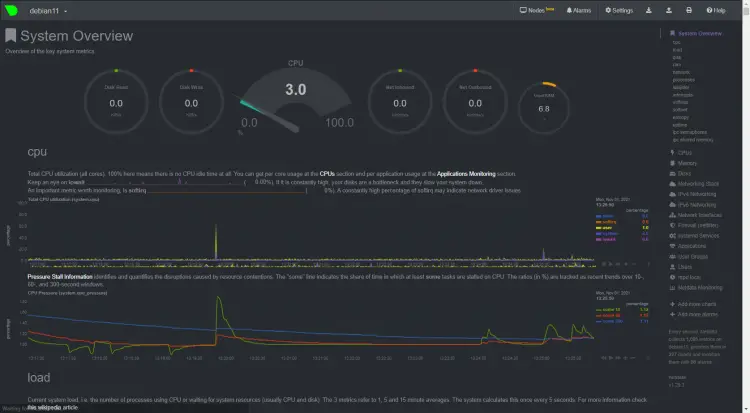Click the ntpd local clock icon
The width and height of the screenshot is (750, 413).
point(673,278)
